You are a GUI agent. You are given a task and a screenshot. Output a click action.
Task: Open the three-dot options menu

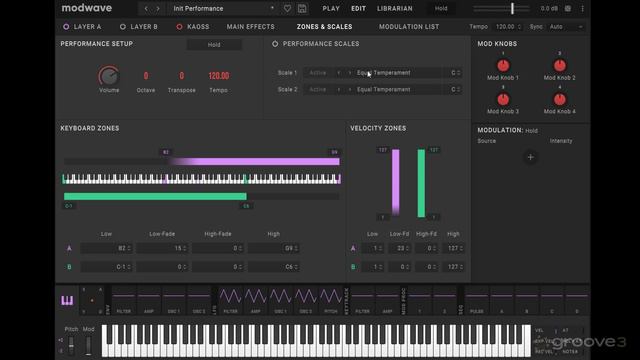pyautogui.click(x=582, y=8)
